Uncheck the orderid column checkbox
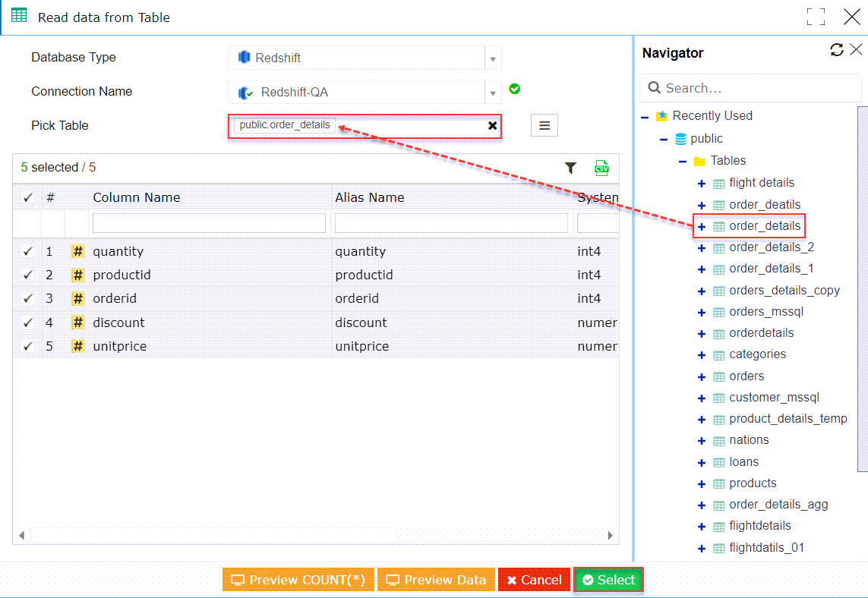The image size is (868, 598). [27, 299]
